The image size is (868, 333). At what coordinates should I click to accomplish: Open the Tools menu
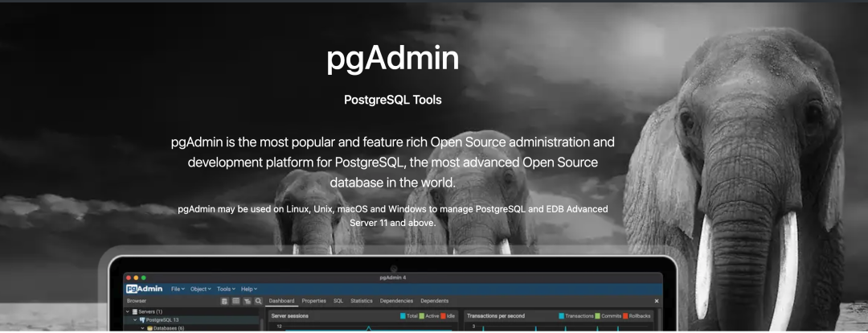click(226, 289)
